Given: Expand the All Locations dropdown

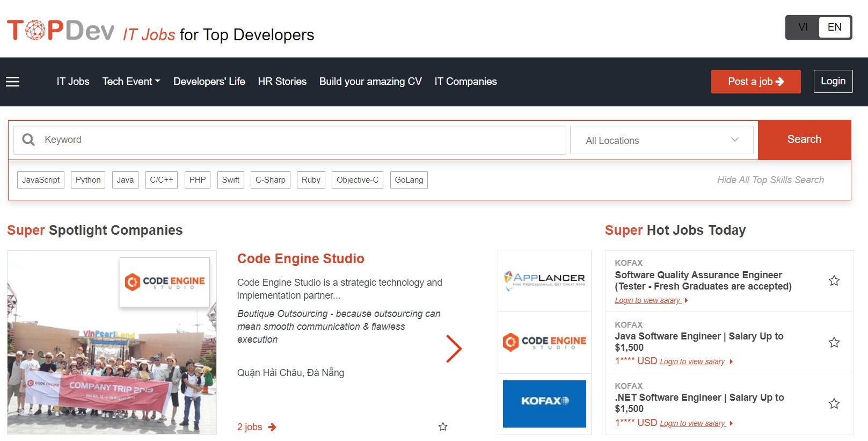Looking at the screenshot, I should pos(662,140).
